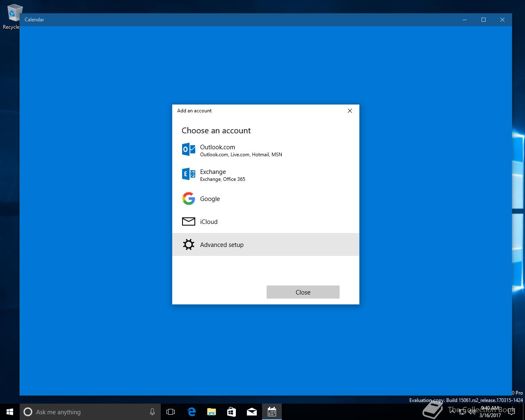Click the 'Google' label text
The height and width of the screenshot is (420, 525).
[x=210, y=199]
